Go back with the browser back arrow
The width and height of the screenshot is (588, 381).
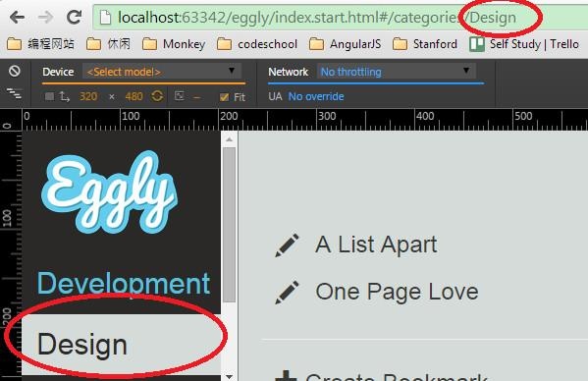click(17, 17)
